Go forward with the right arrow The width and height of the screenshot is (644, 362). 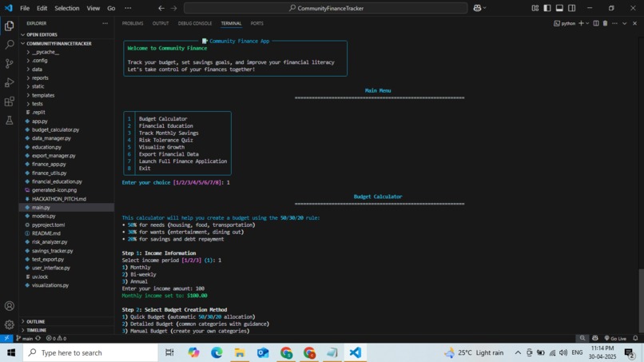(x=173, y=8)
